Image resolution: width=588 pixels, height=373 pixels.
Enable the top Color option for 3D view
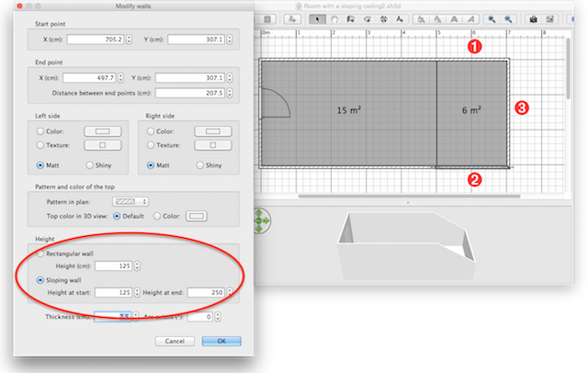[x=158, y=217]
